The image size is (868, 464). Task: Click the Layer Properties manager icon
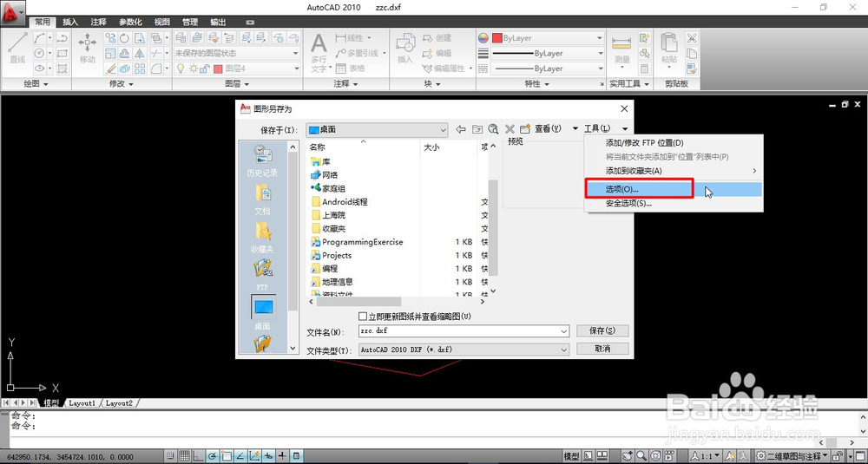tap(181, 37)
